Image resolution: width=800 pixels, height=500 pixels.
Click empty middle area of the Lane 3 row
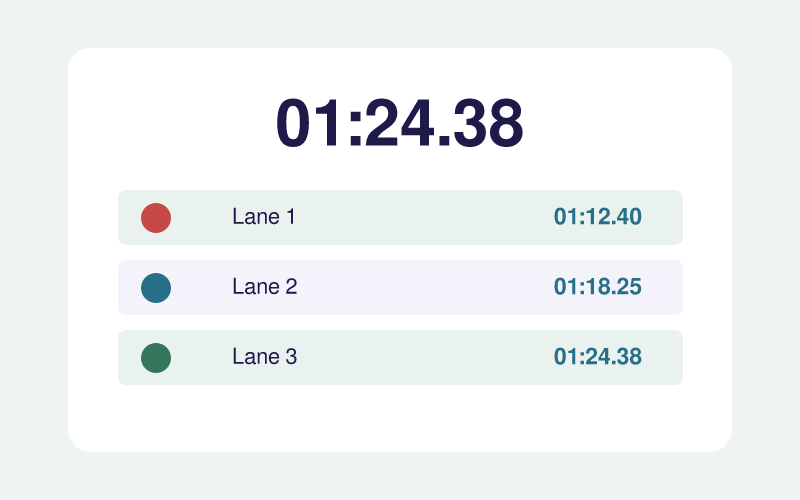pyautogui.click(x=423, y=358)
